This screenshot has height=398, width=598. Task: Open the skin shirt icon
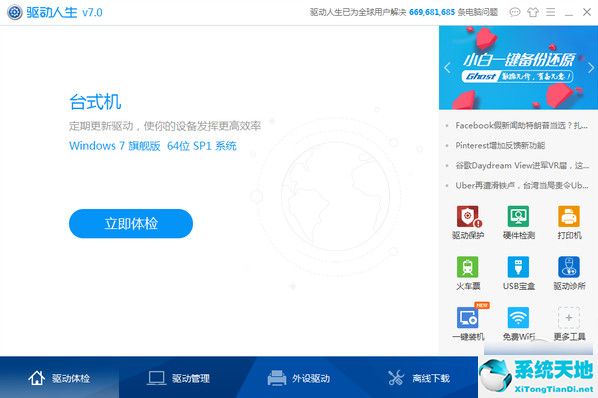pos(533,12)
